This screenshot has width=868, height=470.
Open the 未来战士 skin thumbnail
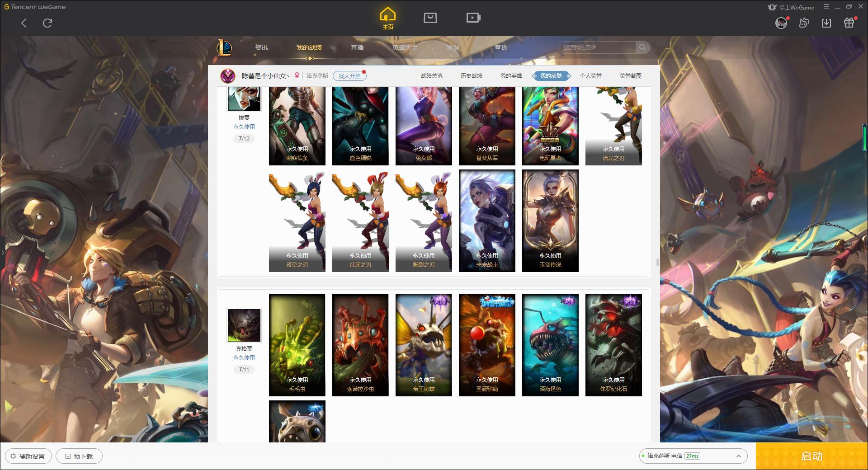click(x=487, y=221)
